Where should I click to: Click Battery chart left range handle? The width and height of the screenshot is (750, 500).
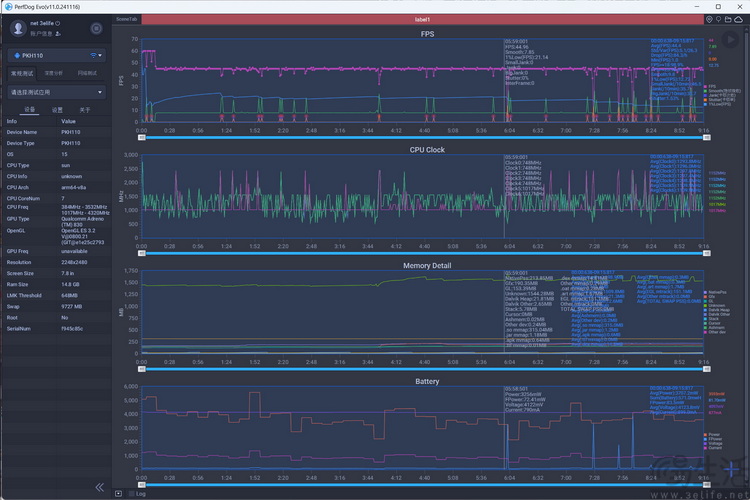tap(142, 485)
